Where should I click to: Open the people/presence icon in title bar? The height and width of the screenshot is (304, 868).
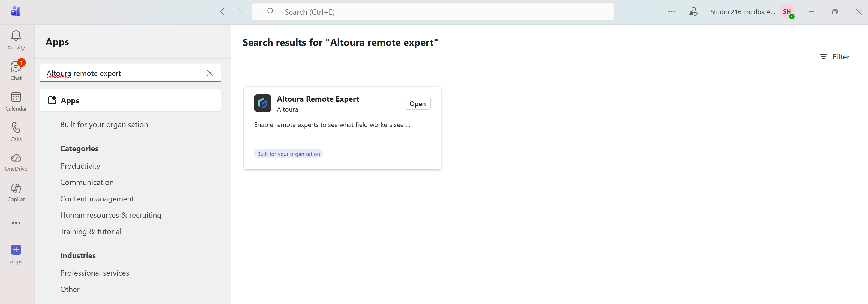(x=693, y=12)
